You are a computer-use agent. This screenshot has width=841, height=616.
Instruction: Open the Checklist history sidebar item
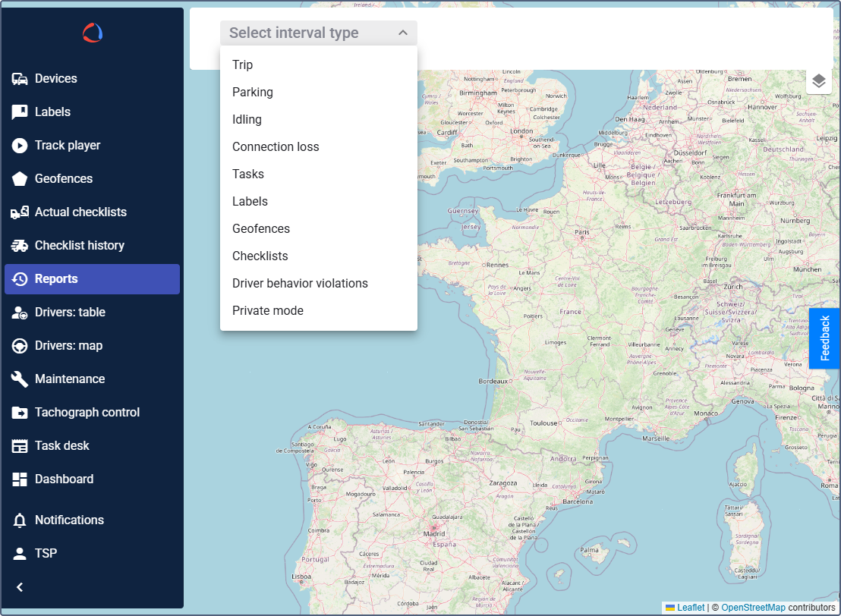(79, 246)
